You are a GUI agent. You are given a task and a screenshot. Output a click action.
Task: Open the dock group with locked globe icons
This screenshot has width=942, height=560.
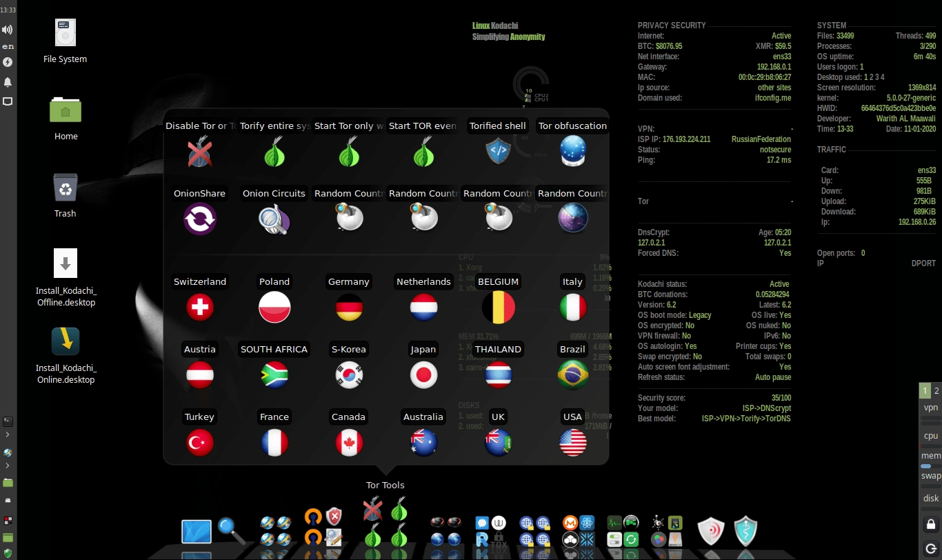tap(534, 531)
